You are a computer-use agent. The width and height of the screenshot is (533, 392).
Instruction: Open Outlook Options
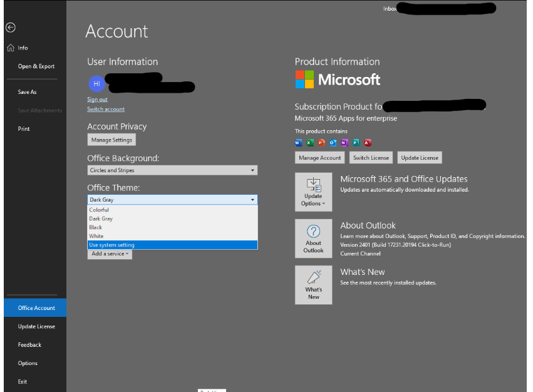point(35,363)
